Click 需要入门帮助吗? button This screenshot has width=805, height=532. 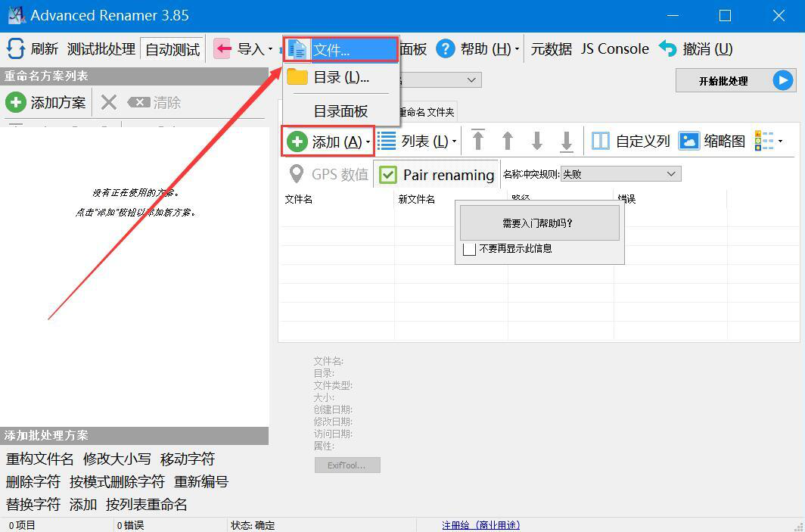[x=539, y=223]
